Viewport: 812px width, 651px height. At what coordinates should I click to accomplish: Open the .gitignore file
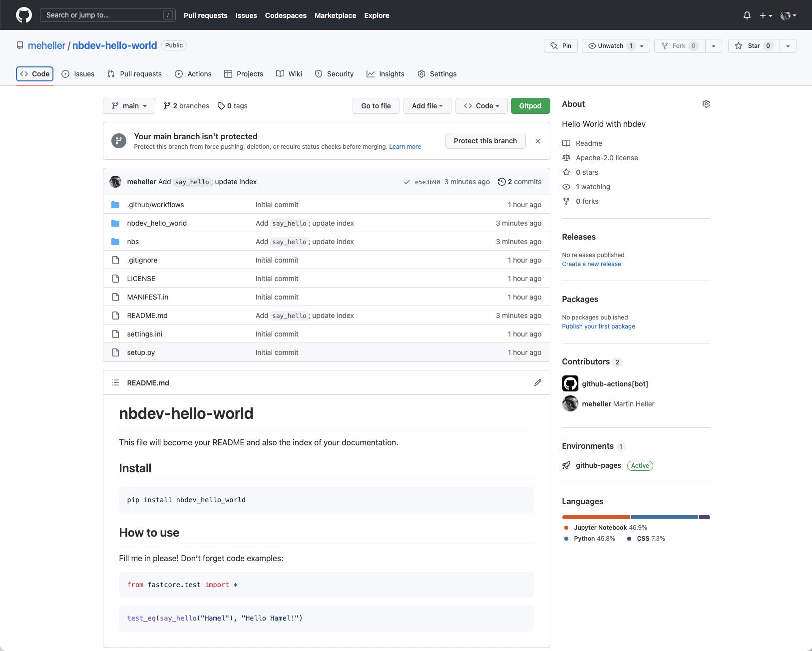coord(142,260)
